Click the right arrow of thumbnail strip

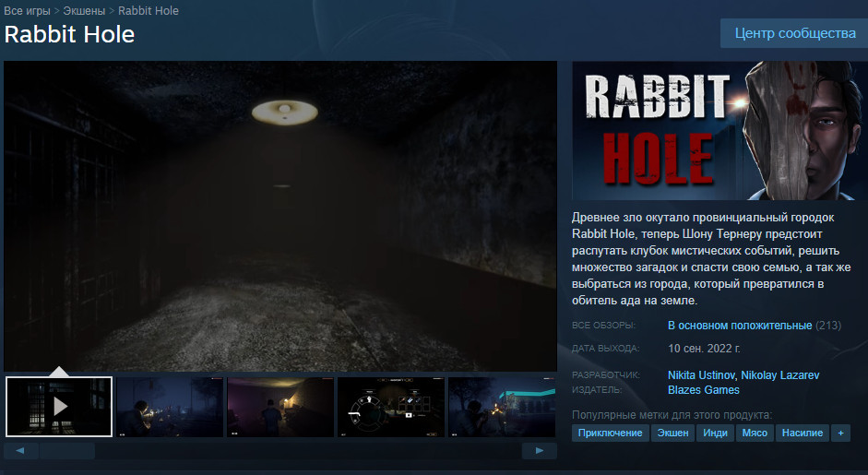pos(540,451)
